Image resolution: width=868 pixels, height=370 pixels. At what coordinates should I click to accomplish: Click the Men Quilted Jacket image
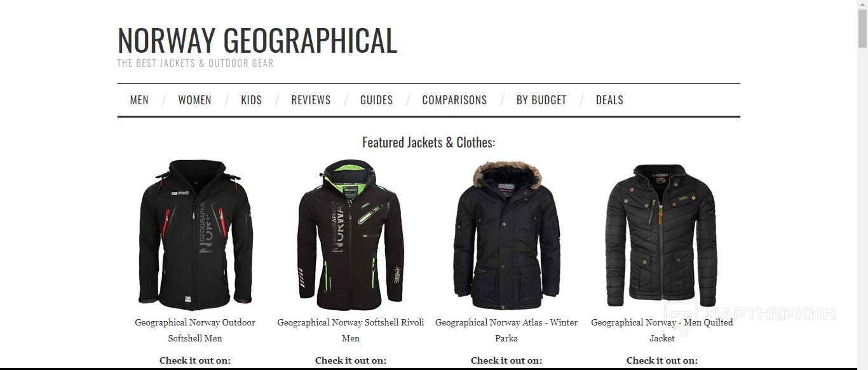[x=662, y=235]
